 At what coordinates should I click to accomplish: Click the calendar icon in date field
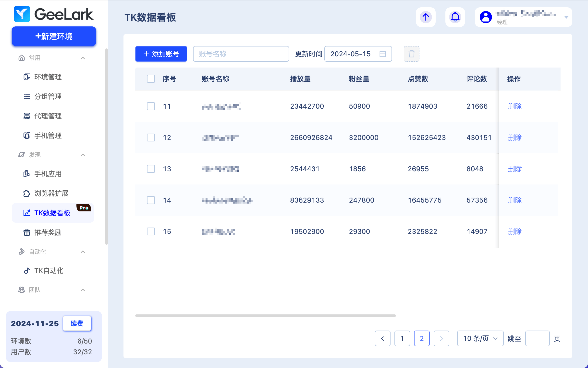[x=382, y=54]
